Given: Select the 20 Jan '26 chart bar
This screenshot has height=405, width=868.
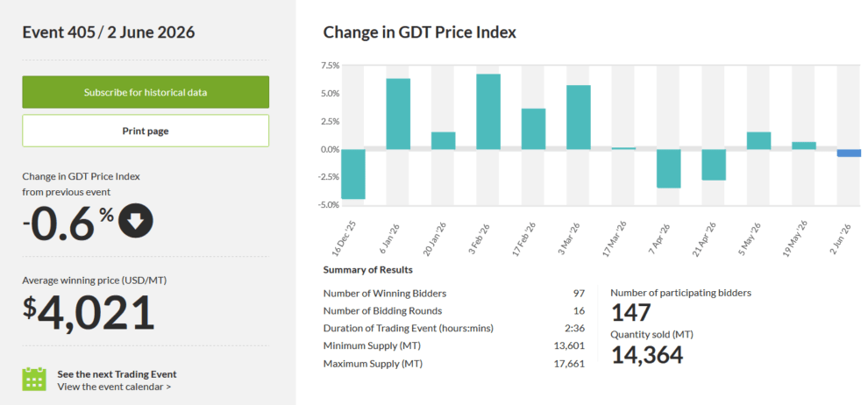Looking at the screenshot, I should pos(444,140).
